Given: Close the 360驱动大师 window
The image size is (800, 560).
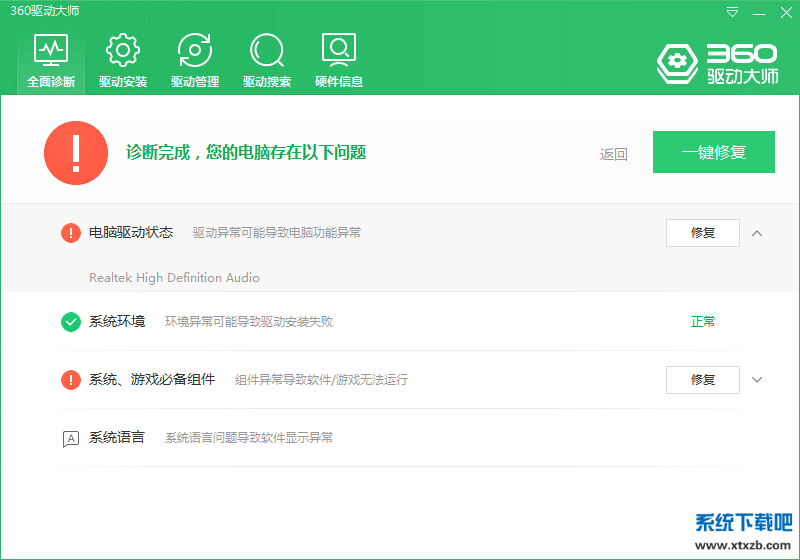Looking at the screenshot, I should (x=786, y=13).
